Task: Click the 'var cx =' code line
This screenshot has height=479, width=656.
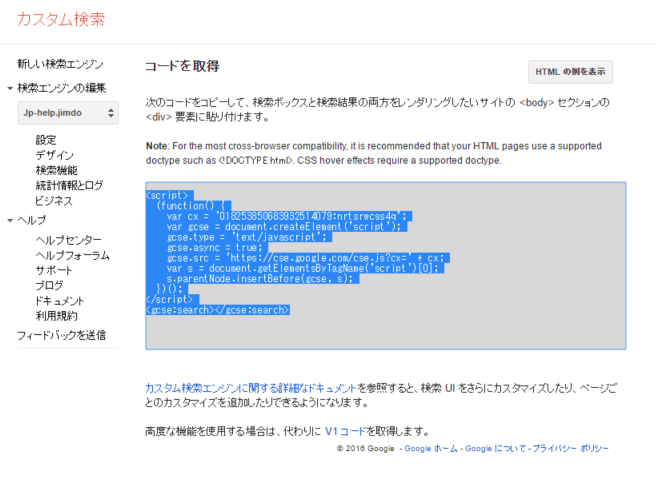Action: coord(287,216)
